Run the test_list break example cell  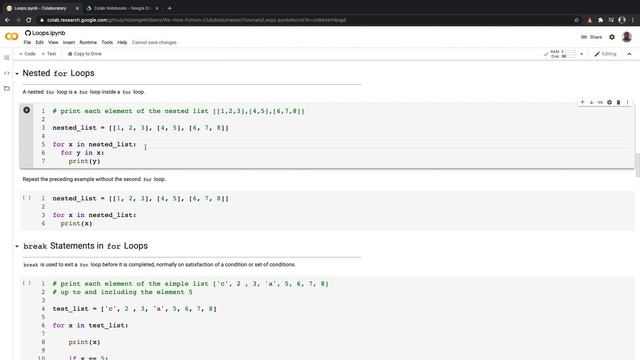point(27,283)
